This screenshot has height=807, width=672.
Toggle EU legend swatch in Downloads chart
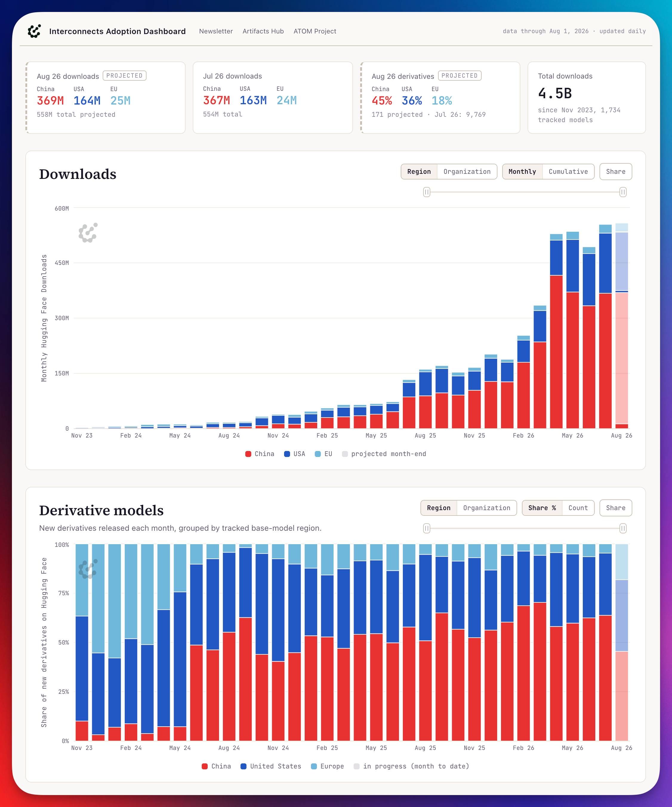pyautogui.click(x=317, y=454)
